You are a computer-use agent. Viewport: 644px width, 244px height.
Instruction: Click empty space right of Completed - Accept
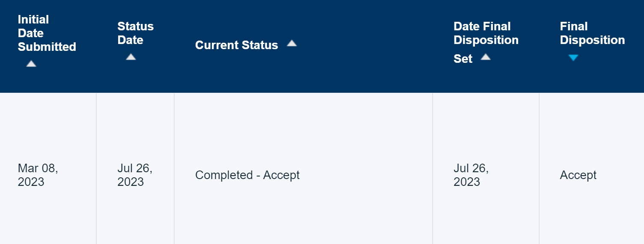click(x=366, y=175)
